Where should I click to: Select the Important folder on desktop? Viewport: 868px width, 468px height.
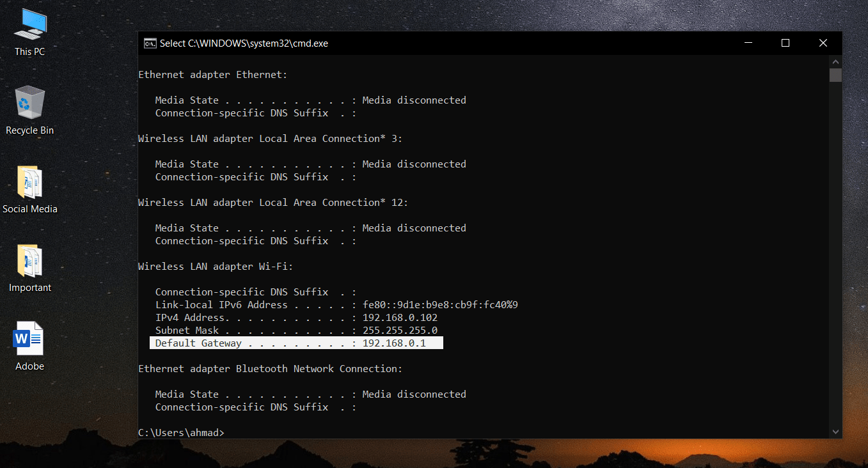29,269
